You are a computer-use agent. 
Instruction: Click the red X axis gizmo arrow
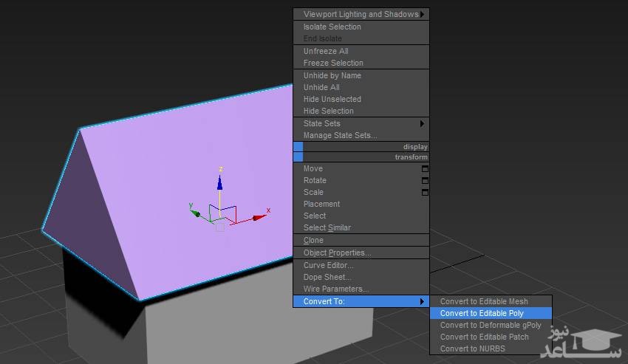pos(259,217)
